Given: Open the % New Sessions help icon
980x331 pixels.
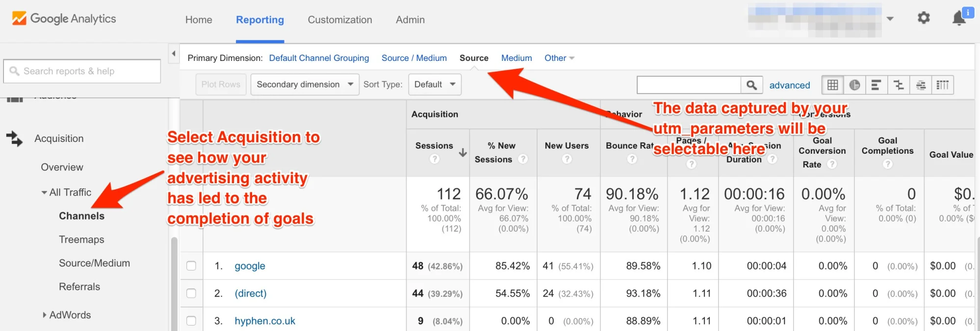Looking at the screenshot, I should [x=523, y=159].
